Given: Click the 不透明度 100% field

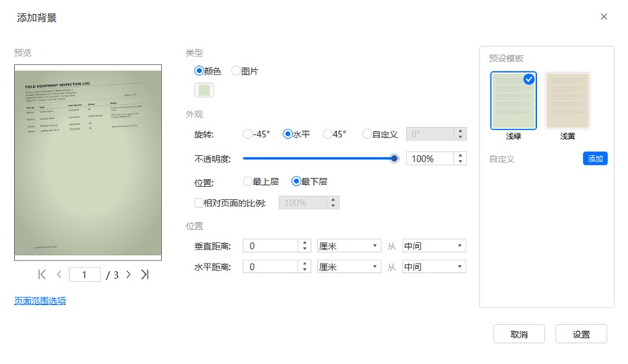Looking at the screenshot, I should pos(429,158).
